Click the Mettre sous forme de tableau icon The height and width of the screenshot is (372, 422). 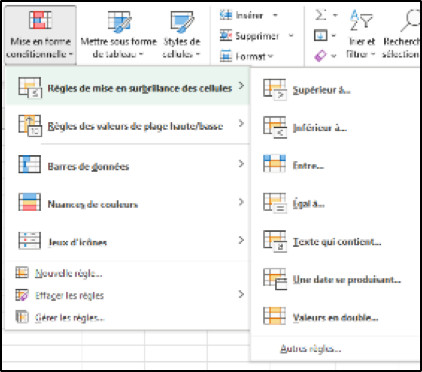[119, 21]
